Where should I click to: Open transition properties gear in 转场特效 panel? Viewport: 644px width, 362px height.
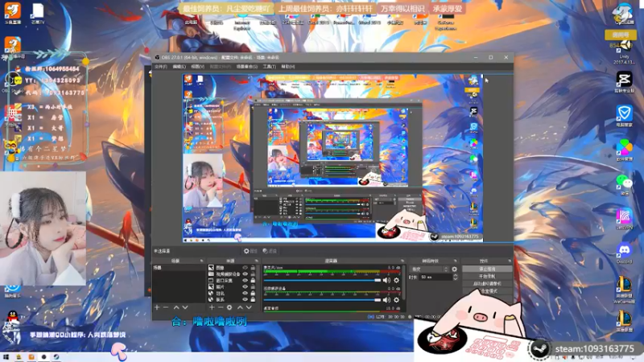(x=454, y=269)
